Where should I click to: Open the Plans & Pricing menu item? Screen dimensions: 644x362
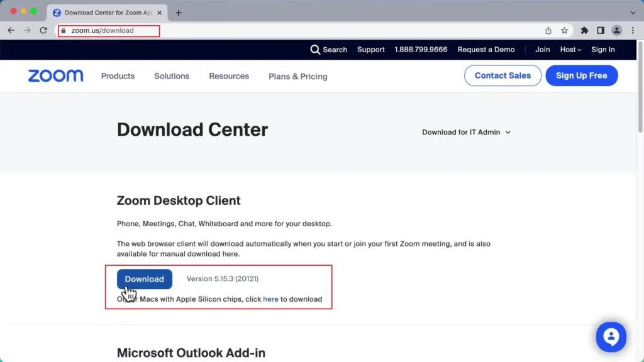click(297, 77)
